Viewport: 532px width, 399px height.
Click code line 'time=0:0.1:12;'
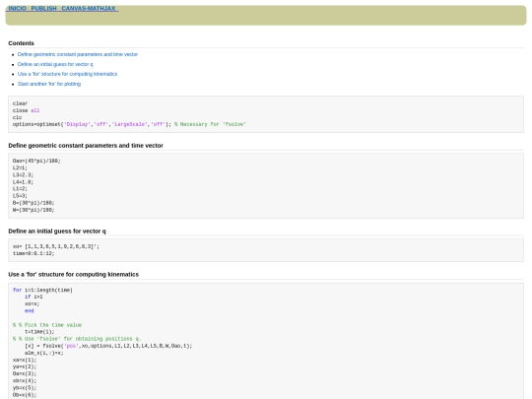coord(33,253)
